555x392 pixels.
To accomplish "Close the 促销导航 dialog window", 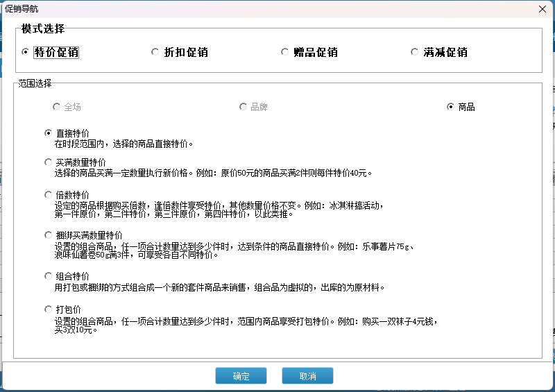I will 540,8.
